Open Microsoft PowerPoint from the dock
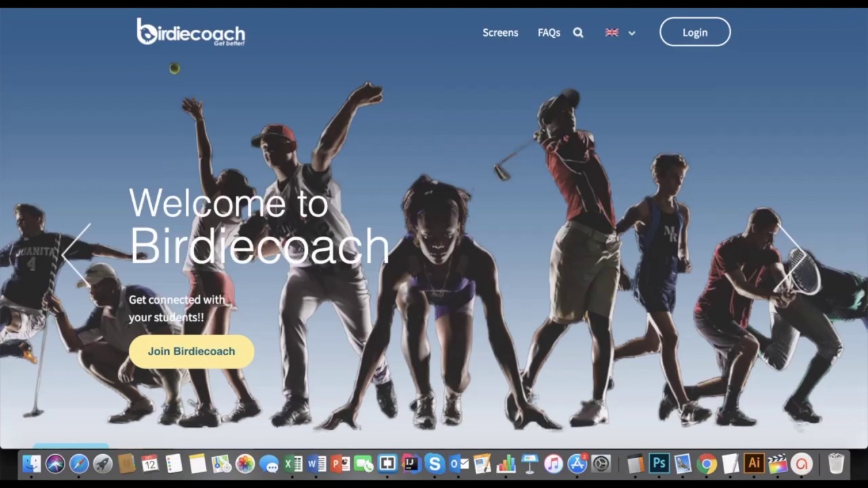This screenshot has width=868, height=488. tap(340, 464)
